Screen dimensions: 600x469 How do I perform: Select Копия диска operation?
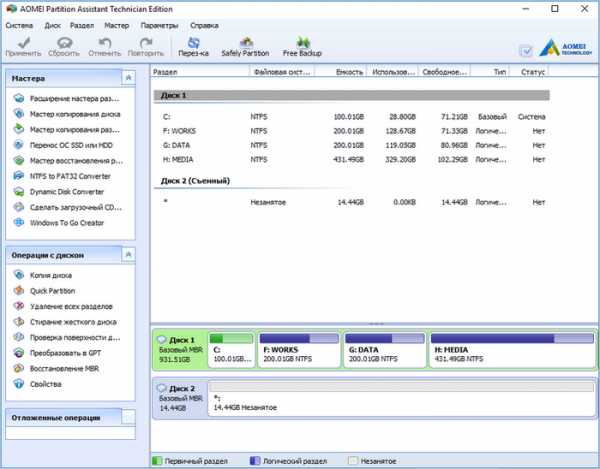click(x=42, y=275)
